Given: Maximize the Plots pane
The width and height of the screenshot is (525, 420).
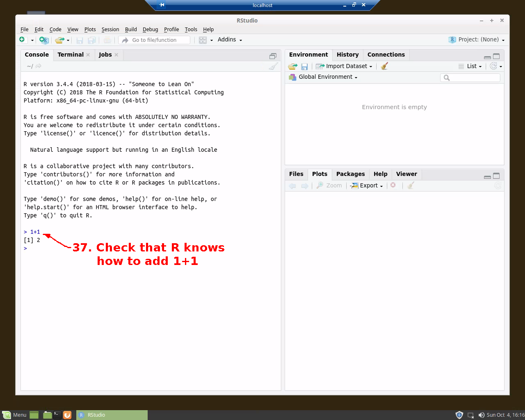Looking at the screenshot, I should click(496, 176).
